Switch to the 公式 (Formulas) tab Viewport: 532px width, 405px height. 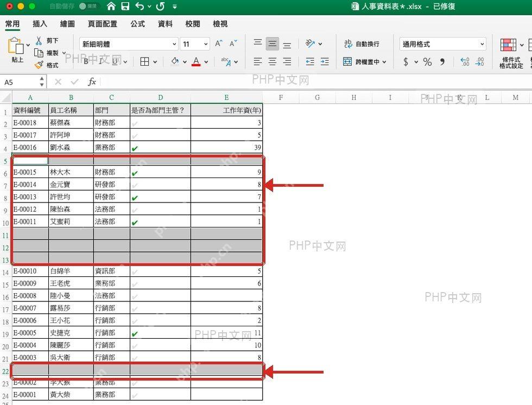(138, 24)
